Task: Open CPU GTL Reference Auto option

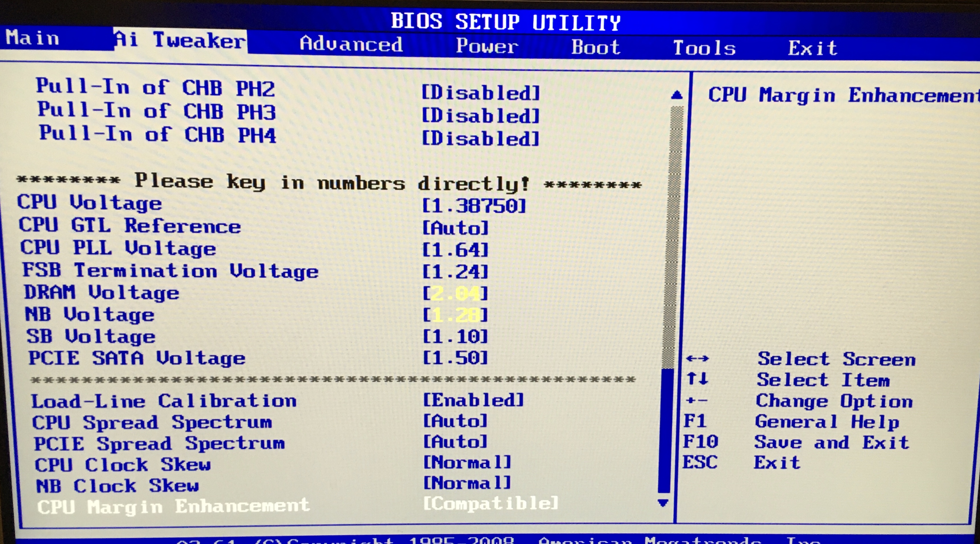Action: pos(455,228)
